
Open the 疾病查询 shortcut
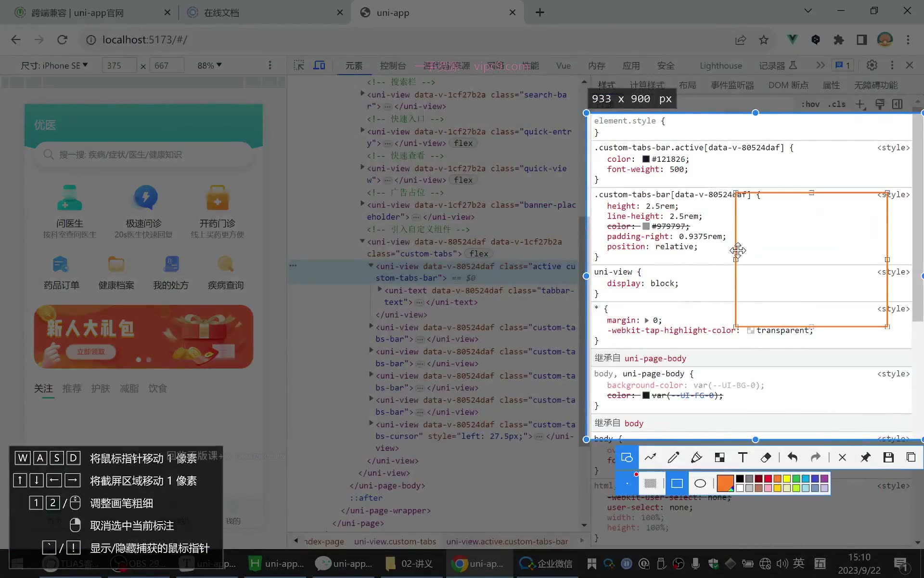226,273
